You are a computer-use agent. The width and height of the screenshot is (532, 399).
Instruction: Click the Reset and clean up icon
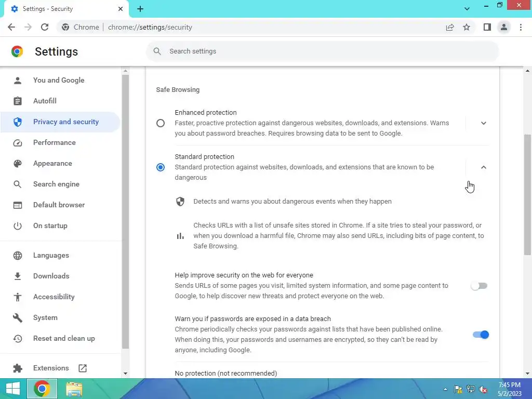(x=18, y=339)
